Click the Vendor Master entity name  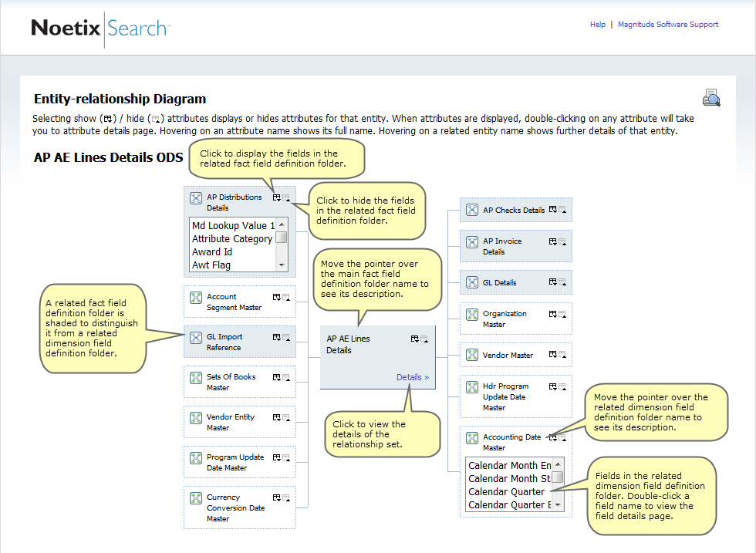tap(508, 355)
